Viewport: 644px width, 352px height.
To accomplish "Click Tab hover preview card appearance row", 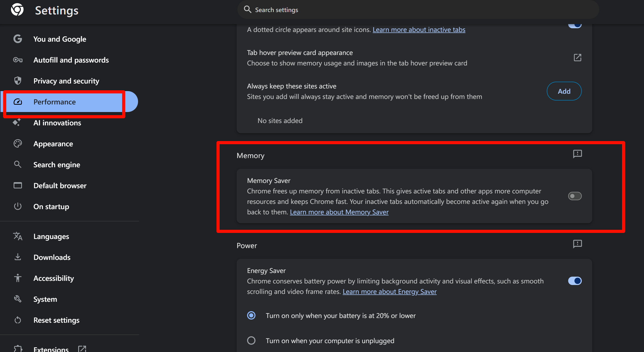I will pos(414,58).
